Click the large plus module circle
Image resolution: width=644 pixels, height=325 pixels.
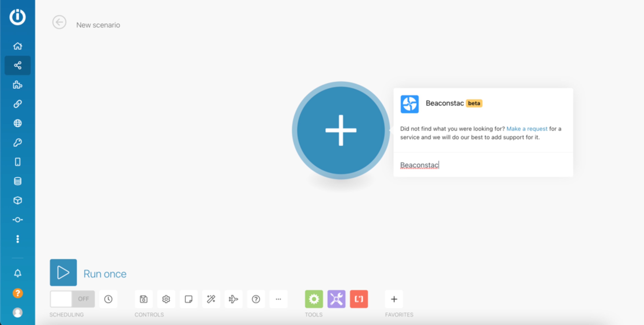[341, 130]
